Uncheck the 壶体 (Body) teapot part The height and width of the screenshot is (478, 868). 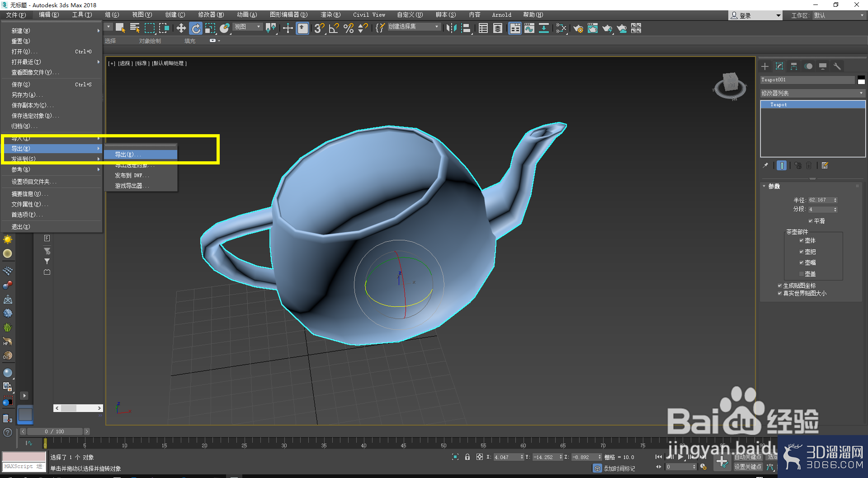coord(802,240)
